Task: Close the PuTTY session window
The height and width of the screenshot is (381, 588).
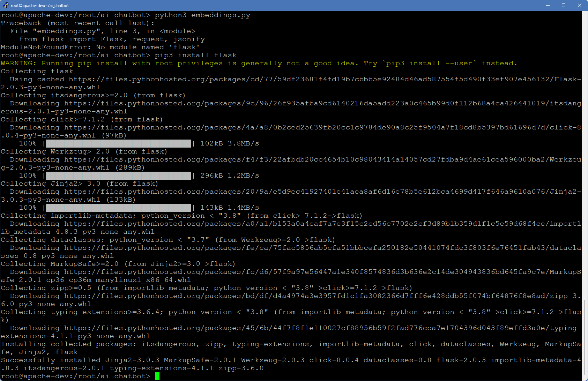Action: (580, 5)
